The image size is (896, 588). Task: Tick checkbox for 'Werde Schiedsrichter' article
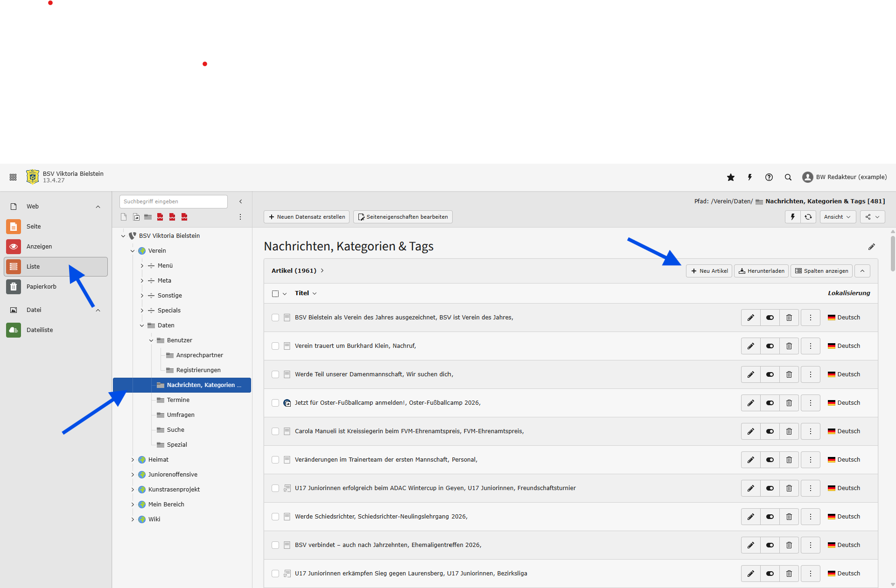(275, 517)
